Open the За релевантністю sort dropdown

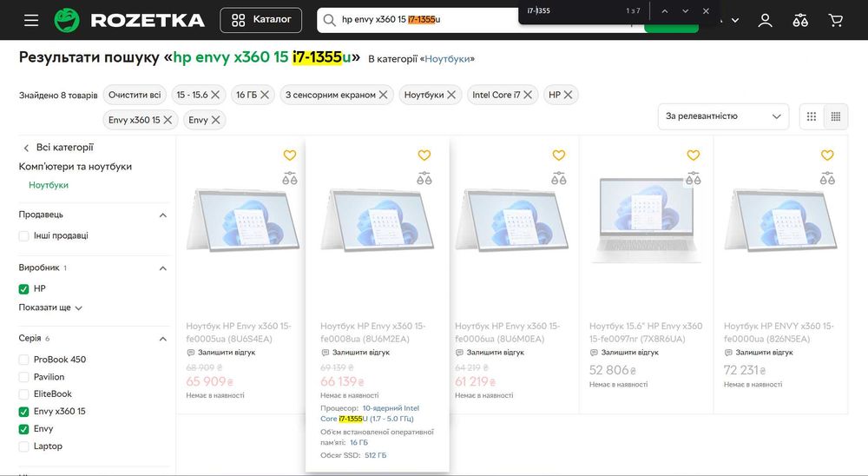[x=723, y=116]
